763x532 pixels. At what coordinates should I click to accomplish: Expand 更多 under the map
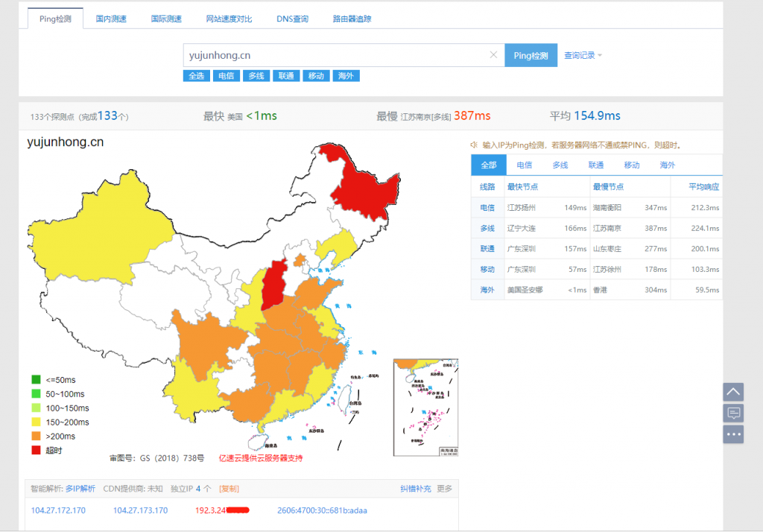point(444,489)
